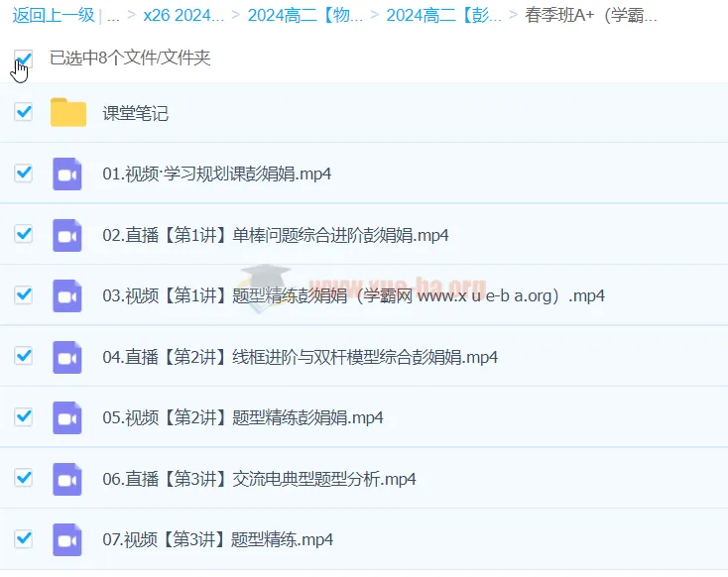Open the 课堂笔记 folder name

pyautogui.click(x=136, y=113)
